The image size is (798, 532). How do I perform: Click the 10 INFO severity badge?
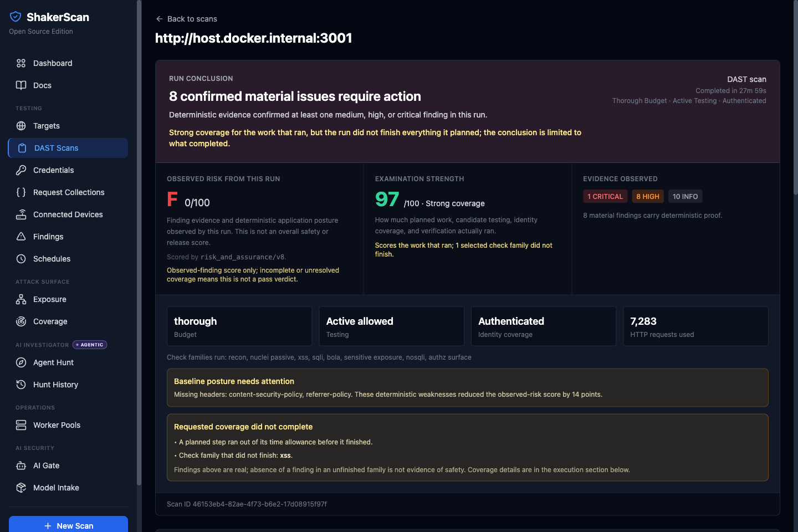tap(685, 196)
